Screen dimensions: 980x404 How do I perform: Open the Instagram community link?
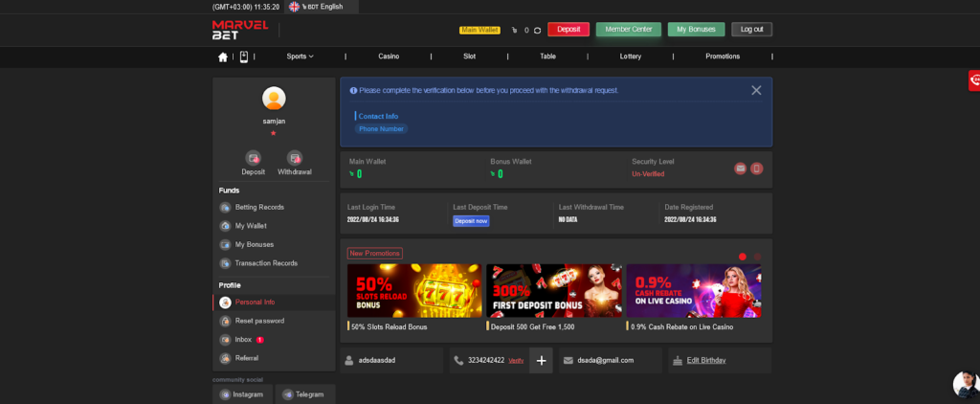[241, 394]
